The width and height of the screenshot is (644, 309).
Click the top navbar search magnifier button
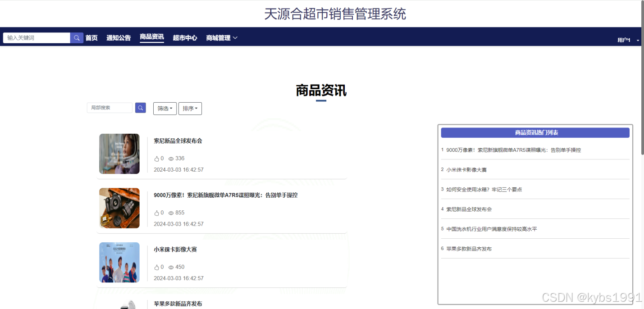click(x=77, y=38)
